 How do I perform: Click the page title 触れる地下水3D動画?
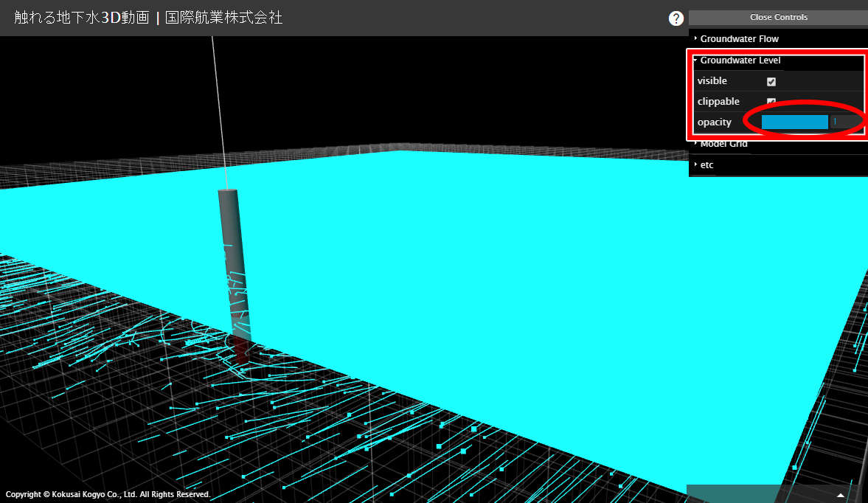pyautogui.click(x=82, y=18)
